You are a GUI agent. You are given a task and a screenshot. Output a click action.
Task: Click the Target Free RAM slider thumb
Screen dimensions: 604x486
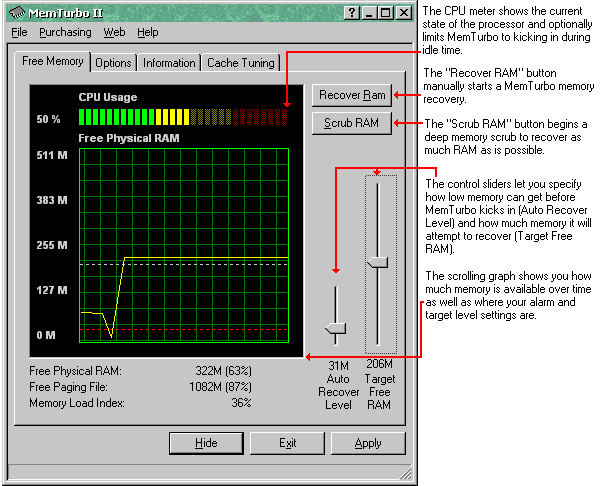click(x=378, y=262)
